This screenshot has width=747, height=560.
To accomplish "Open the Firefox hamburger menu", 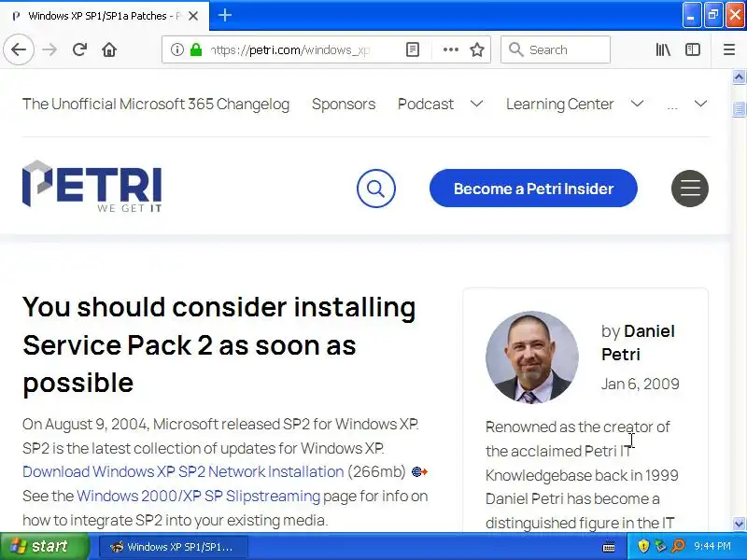I will (x=729, y=49).
